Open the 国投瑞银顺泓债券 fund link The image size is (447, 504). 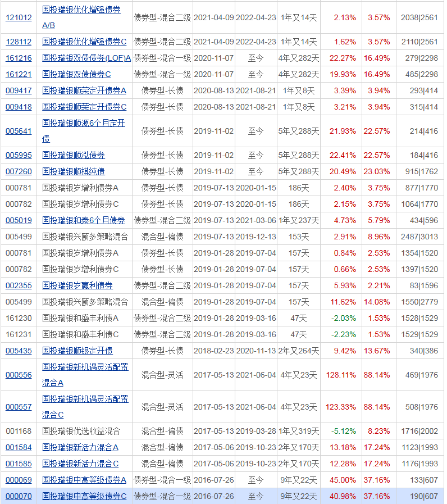(74, 156)
